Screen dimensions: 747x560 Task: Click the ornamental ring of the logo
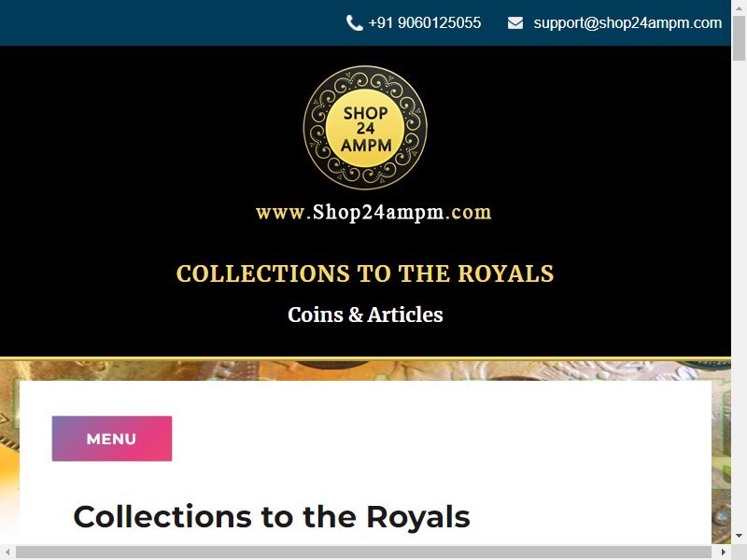click(365, 77)
